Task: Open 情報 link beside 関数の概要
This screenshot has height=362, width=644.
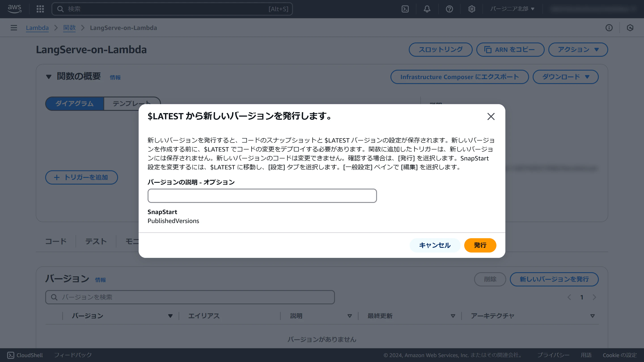Action: click(115, 78)
